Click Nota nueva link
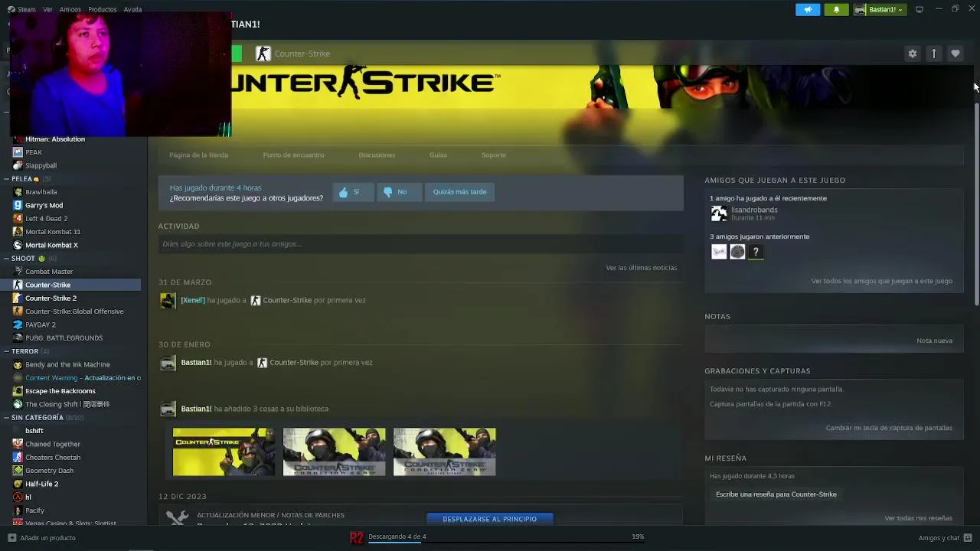This screenshot has width=980, height=551. (x=934, y=341)
